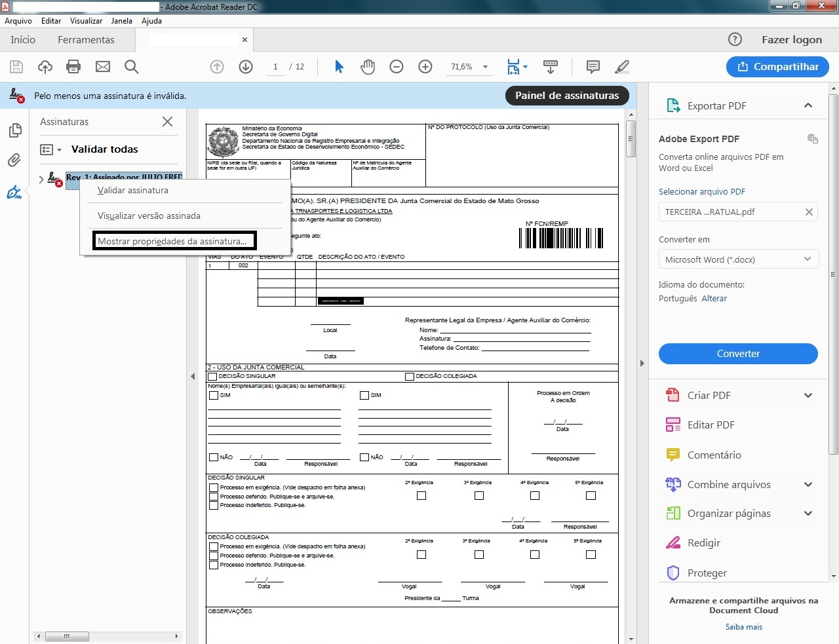Expand Combine arquivos options
Viewport: 839px width, 644px height.
pyautogui.click(x=808, y=485)
